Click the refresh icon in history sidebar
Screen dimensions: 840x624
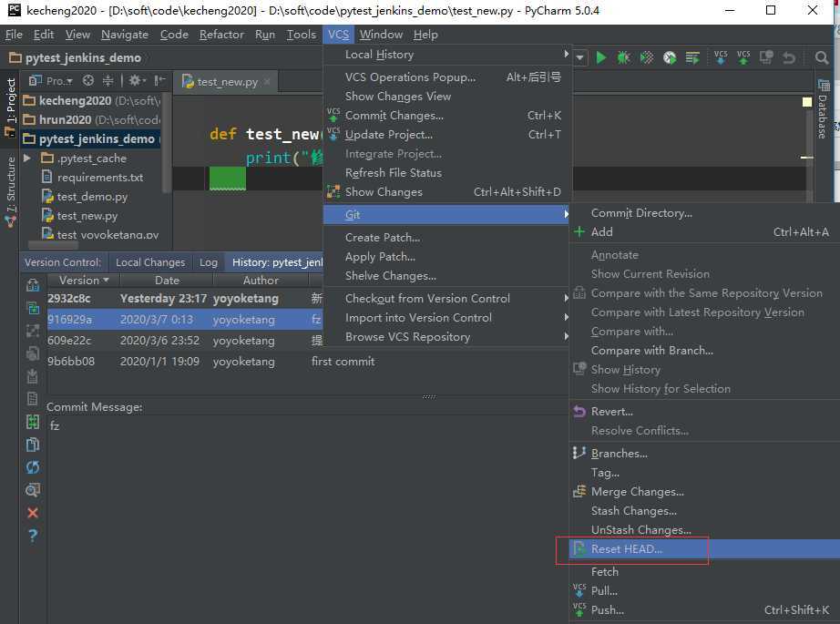coord(33,467)
